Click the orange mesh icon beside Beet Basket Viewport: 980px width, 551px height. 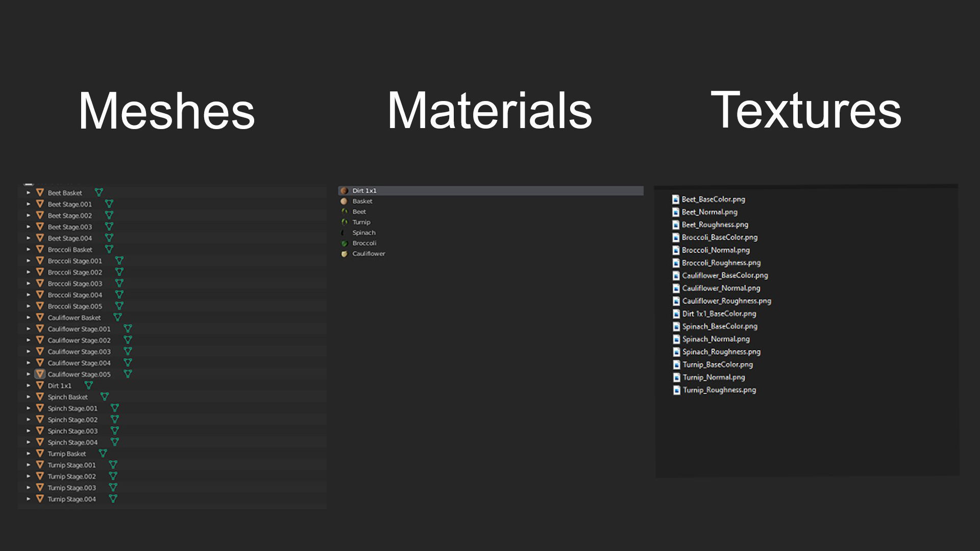pyautogui.click(x=40, y=193)
